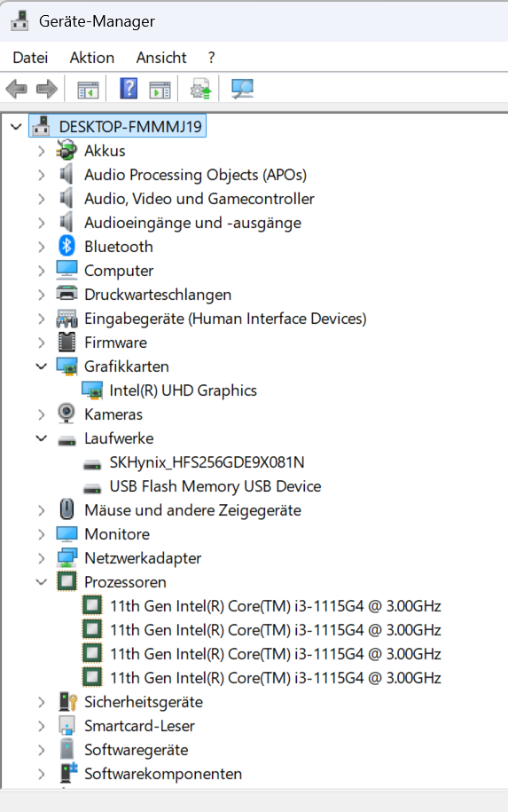This screenshot has width=508, height=812.
Task: Click the Softwarekomponenten icon
Action: [x=68, y=773]
